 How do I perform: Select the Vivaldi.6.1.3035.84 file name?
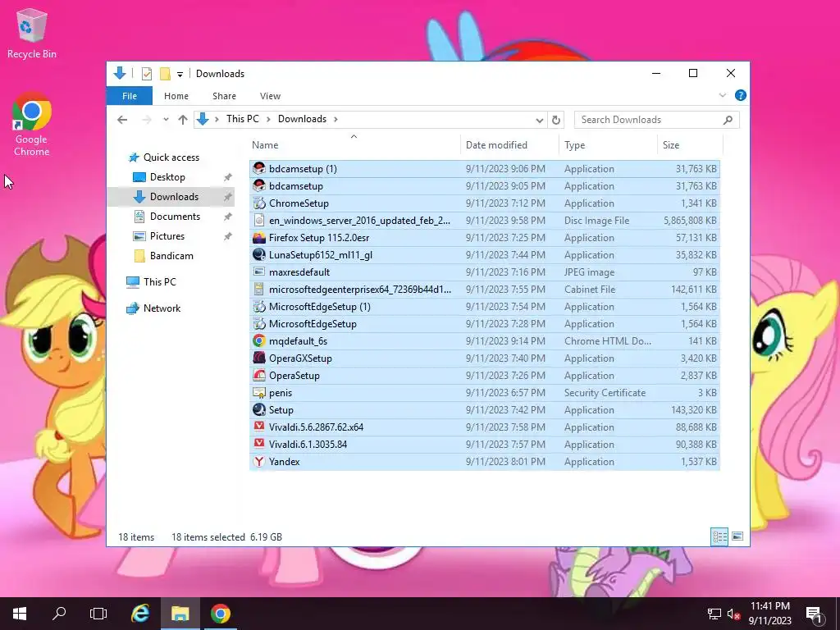[308, 444]
